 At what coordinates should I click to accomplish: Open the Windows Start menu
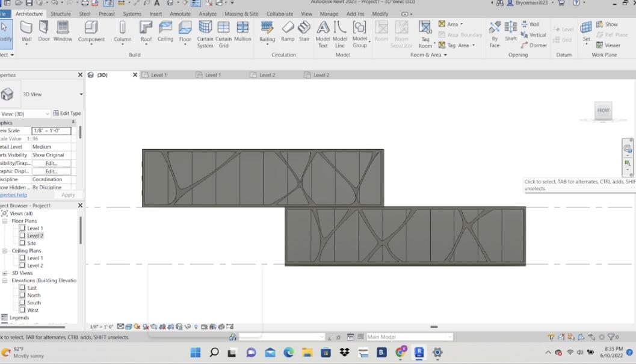[196, 352]
